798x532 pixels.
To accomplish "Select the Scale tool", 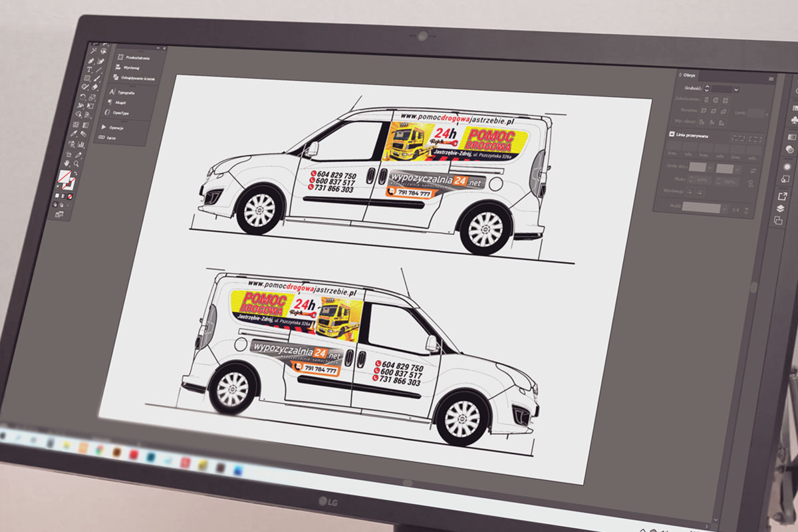I will [x=92, y=97].
